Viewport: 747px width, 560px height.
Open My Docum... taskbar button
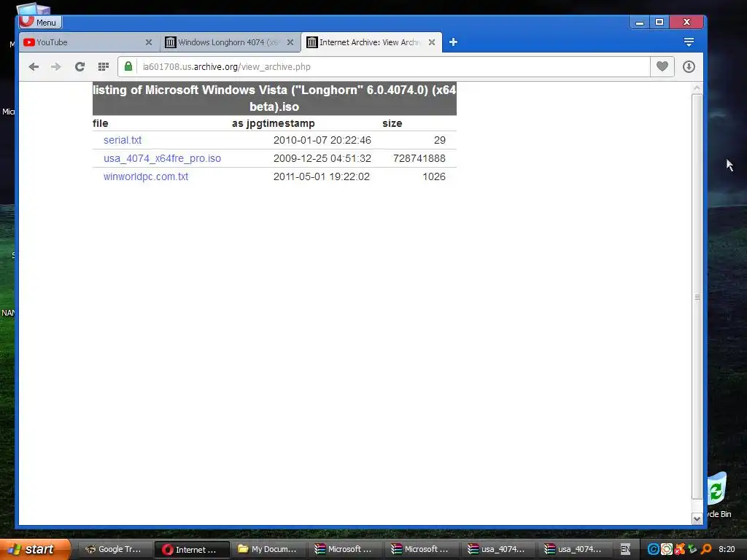pos(268,549)
